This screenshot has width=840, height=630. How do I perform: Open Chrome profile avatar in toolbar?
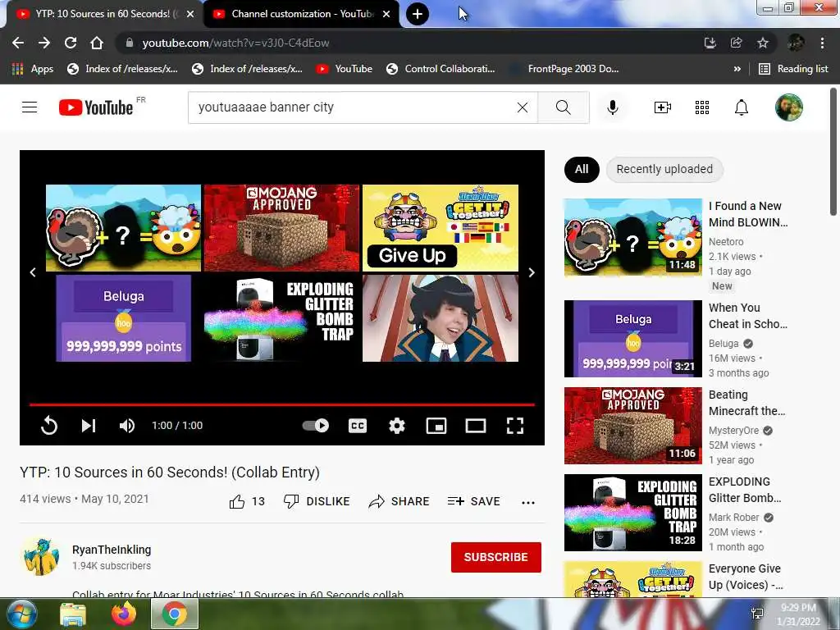click(x=796, y=43)
